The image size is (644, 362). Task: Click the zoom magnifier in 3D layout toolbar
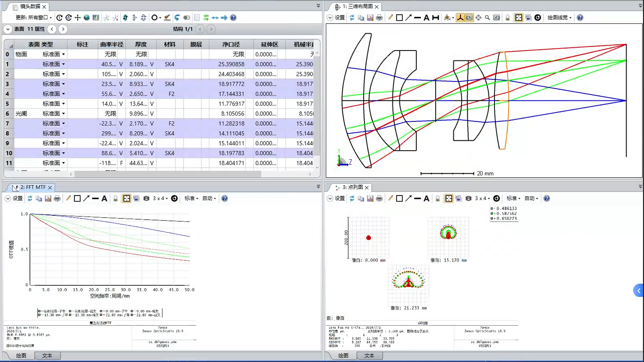(x=487, y=18)
